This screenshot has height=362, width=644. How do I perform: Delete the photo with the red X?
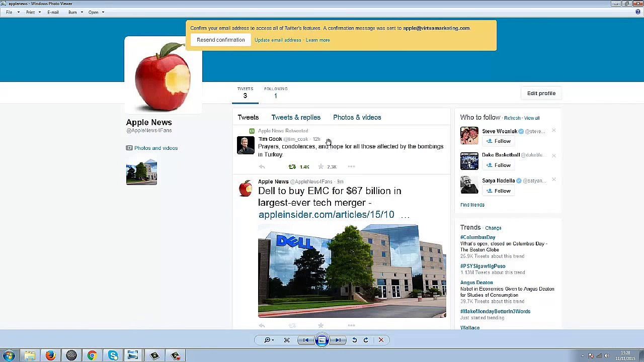[381, 340]
